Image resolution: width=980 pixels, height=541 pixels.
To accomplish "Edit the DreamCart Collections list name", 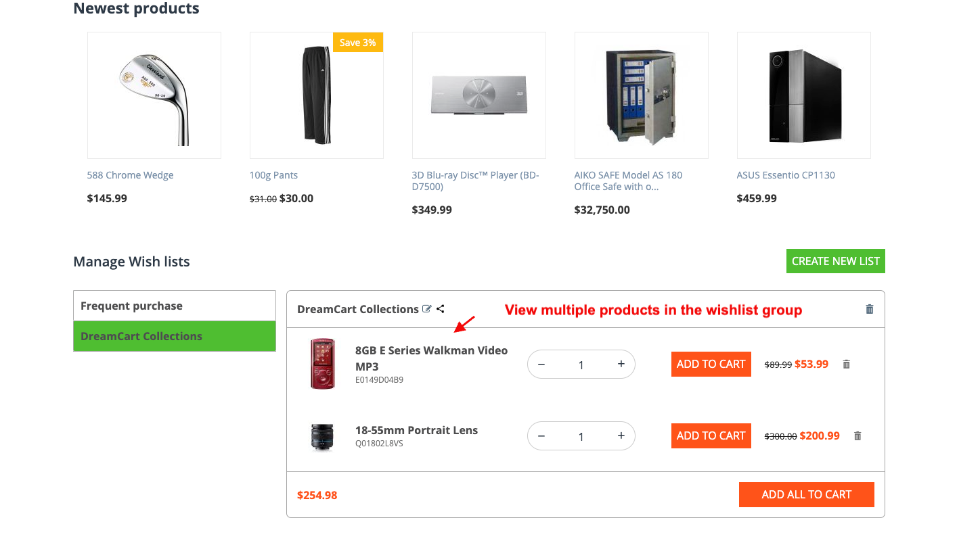I will coord(427,309).
